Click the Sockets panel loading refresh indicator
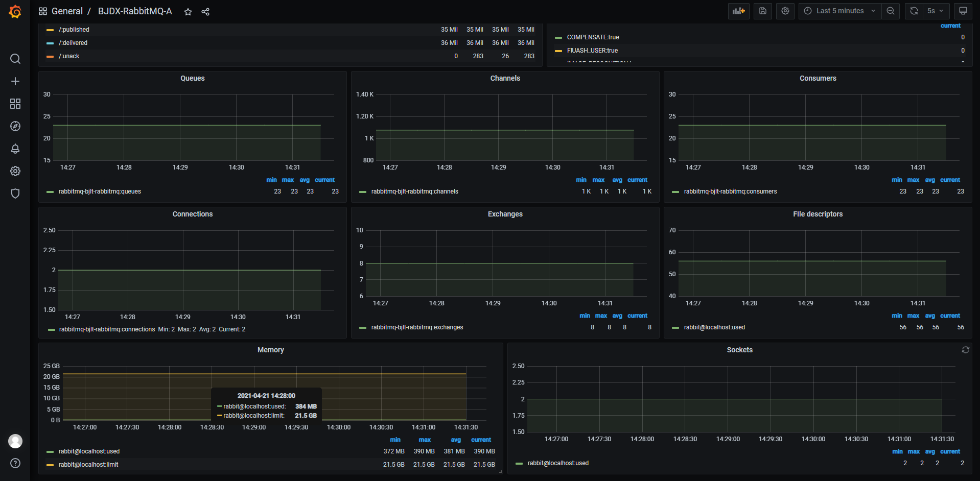 [965, 350]
